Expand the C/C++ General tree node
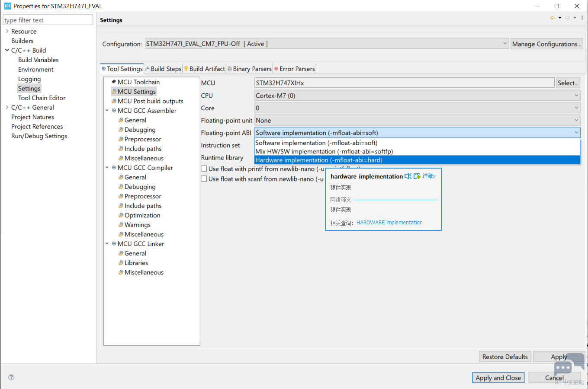This screenshot has height=389, width=588. pos(7,107)
